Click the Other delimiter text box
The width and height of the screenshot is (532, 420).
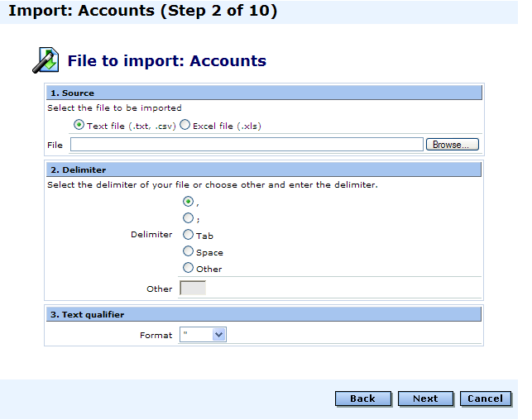click(193, 289)
